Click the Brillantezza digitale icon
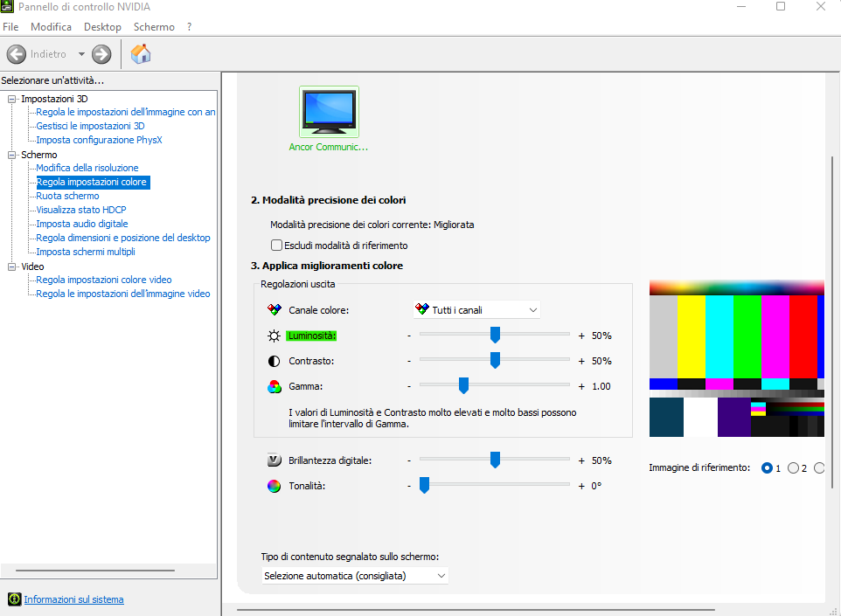Screen dimensions: 841x616 click(275, 460)
